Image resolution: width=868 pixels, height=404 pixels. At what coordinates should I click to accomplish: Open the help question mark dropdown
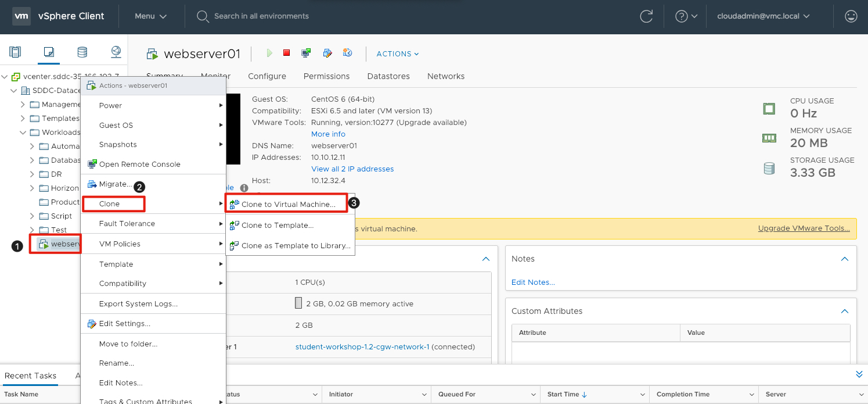point(686,16)
